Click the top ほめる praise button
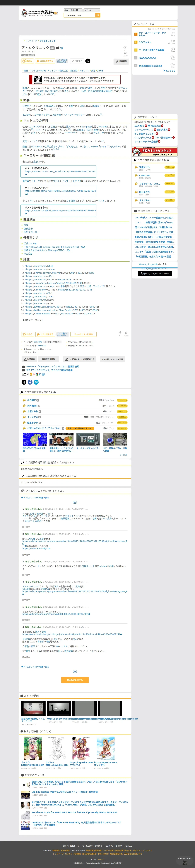 tap(28, 61)
